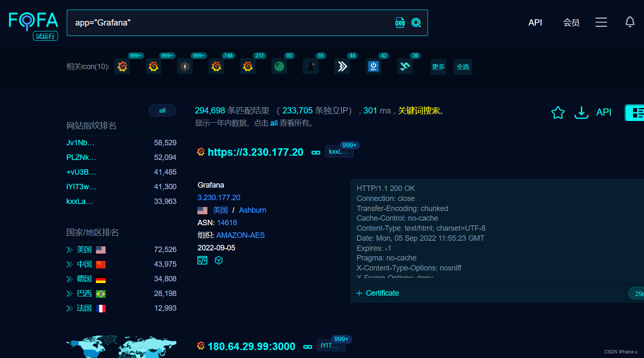
Task: Click the 关键词搜索 link
Action: pyautogui.click(x=419, y=111)
